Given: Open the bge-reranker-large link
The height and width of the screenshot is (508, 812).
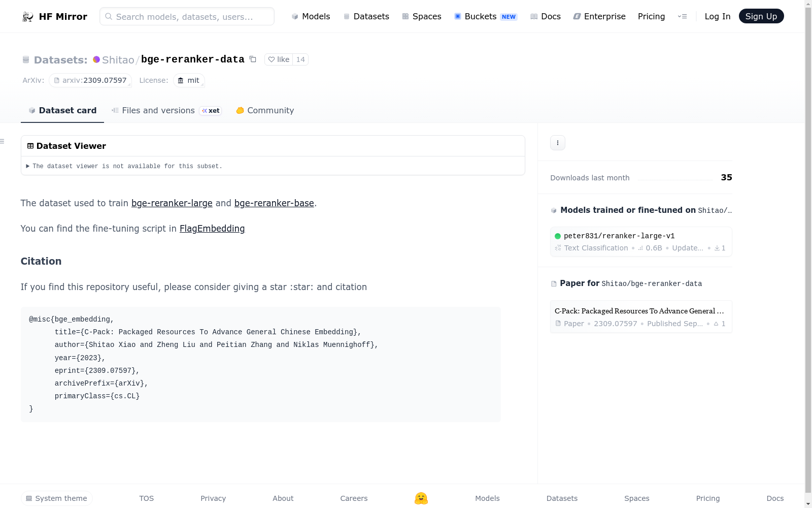Looking at the screenshot, I should click(x=172, y=203).
